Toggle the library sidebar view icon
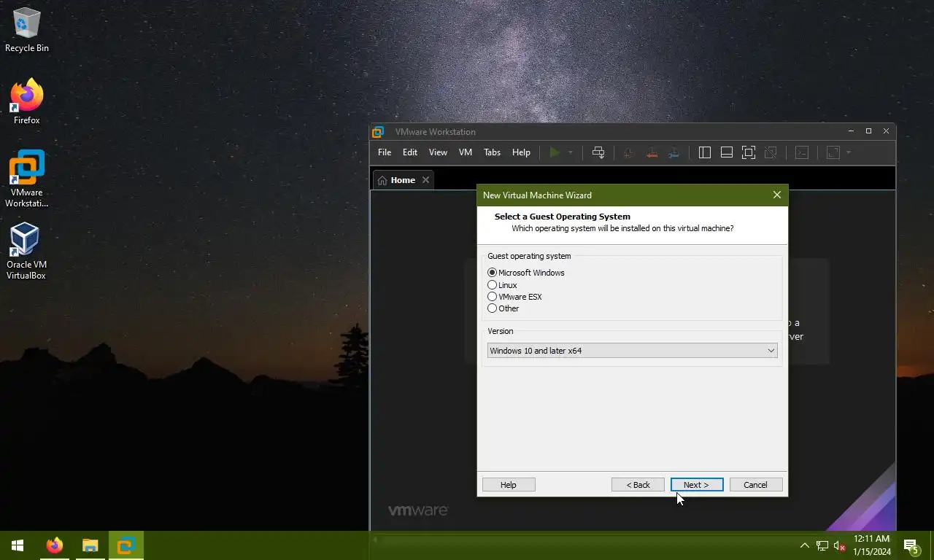Screen dimensions: 934x560 705,152
